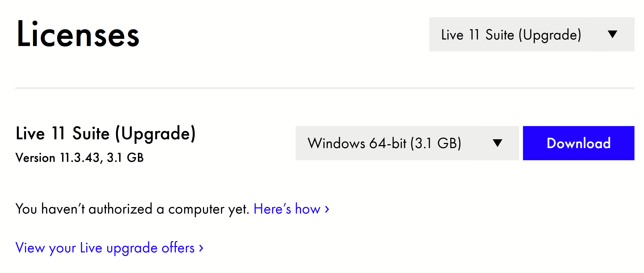Screen dimensions: 644x273
Task: Click the Version 11.3.43 text line
Action: coord(79,158)
